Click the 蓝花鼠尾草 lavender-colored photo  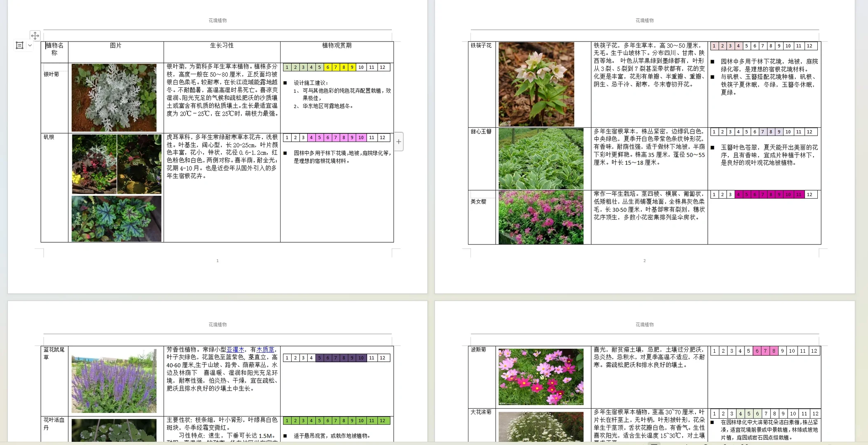tap(114, 381)
